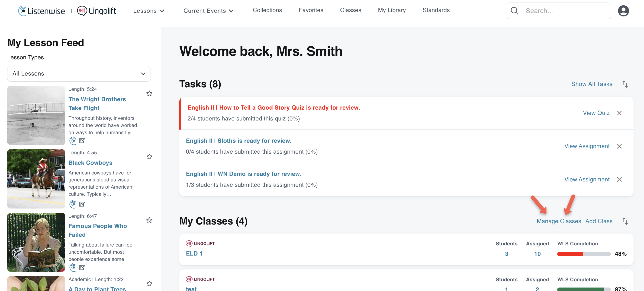Image resolution: width=644 pixels, height=291 pixels.
Task: Click the WN Demo is ready for review title
Action: click(x=244, y=174)
